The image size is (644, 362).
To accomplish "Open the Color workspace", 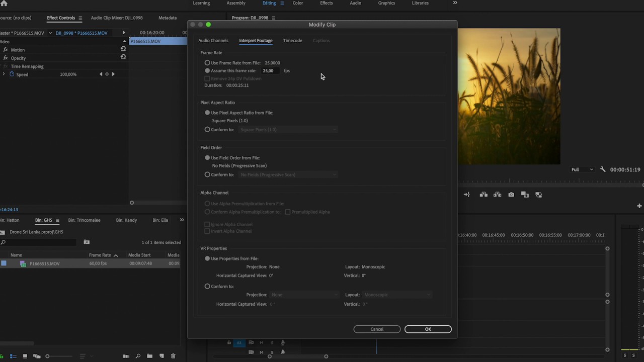I will (297, 3).
